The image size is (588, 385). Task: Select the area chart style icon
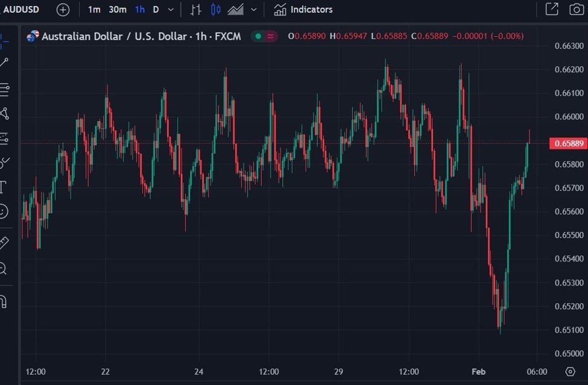click(x=235, y=10)
